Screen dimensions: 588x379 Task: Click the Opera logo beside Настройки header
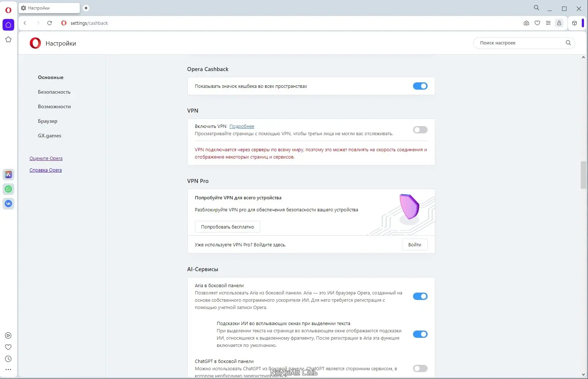pos(35,43)
